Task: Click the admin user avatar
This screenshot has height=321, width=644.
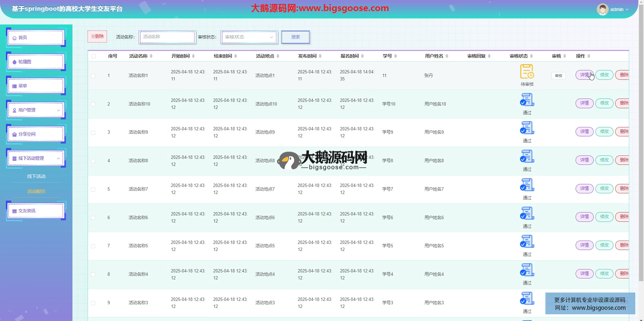Action: [602, 9]
